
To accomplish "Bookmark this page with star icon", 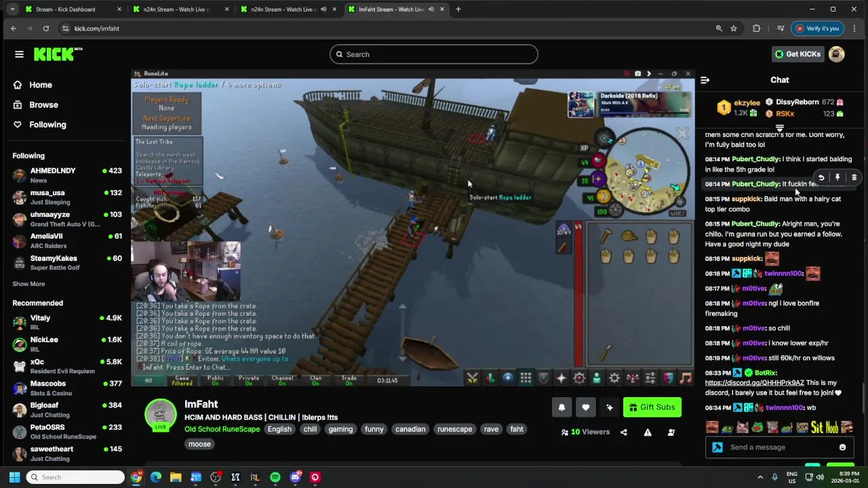I will [x=734, y=28].
